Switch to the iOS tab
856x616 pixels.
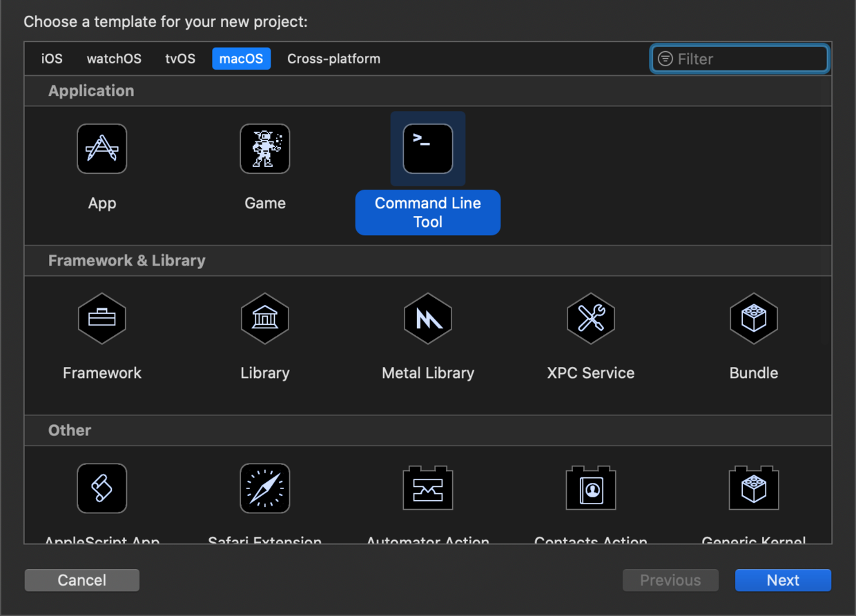click(52, 59)
